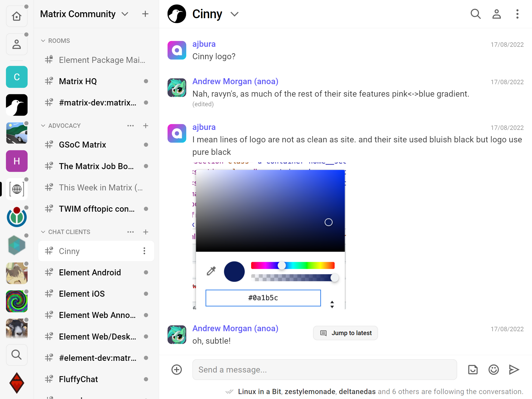Collapse the CHAT CLIENTS section

click(x=43, y=231)
